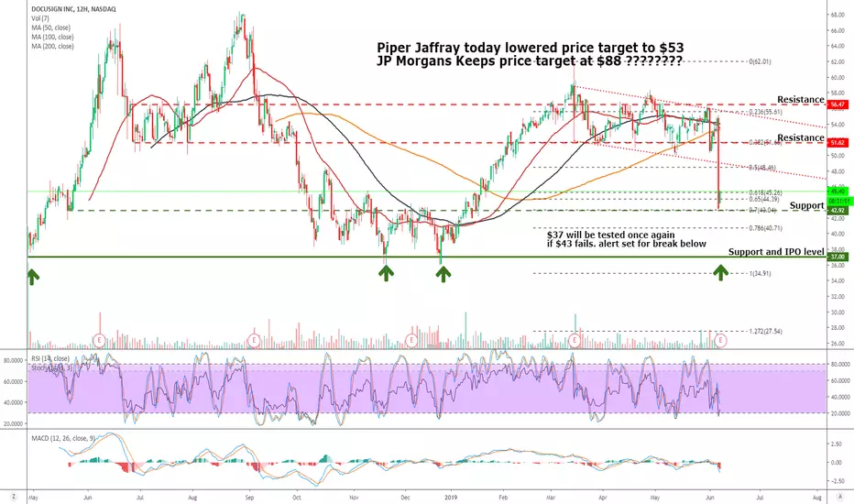Screen dimensions: 854x504
Task: Click the Fibonacci 0.236(55.61) level label
Action: [766, 112]
